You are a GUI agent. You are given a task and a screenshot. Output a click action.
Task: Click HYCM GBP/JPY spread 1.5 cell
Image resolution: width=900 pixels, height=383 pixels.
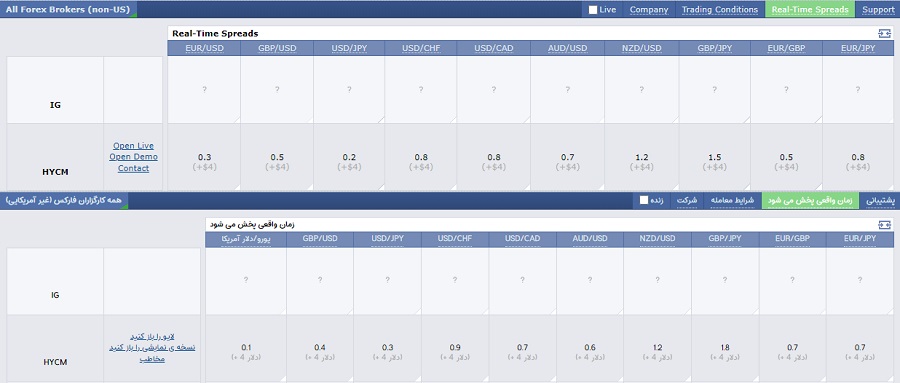click(x=715, y=157)
